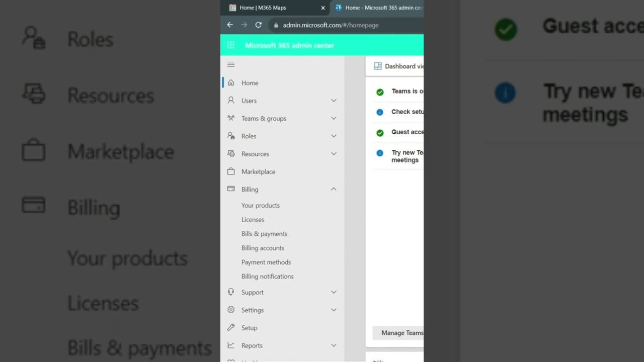Expand the Roles chevron
Viewport: 644px width, 362px height.
[334, 136]
